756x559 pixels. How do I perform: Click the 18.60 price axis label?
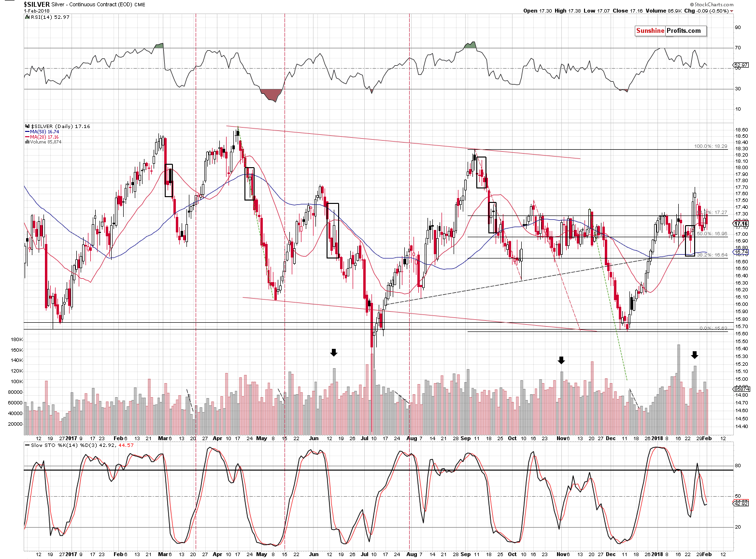pos(742,130)
